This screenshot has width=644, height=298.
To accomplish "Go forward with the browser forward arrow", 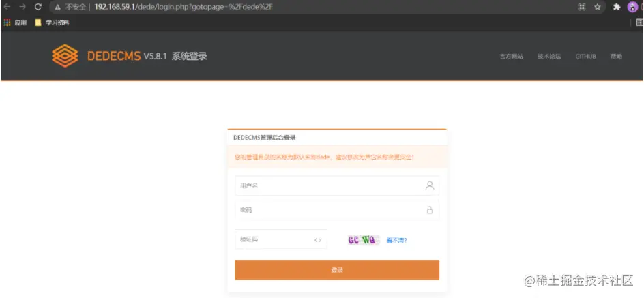I will tap(23, 7).
